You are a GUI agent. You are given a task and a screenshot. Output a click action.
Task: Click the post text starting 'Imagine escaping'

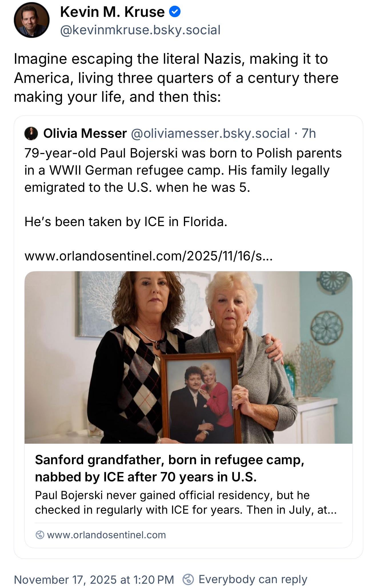[176, 78]
